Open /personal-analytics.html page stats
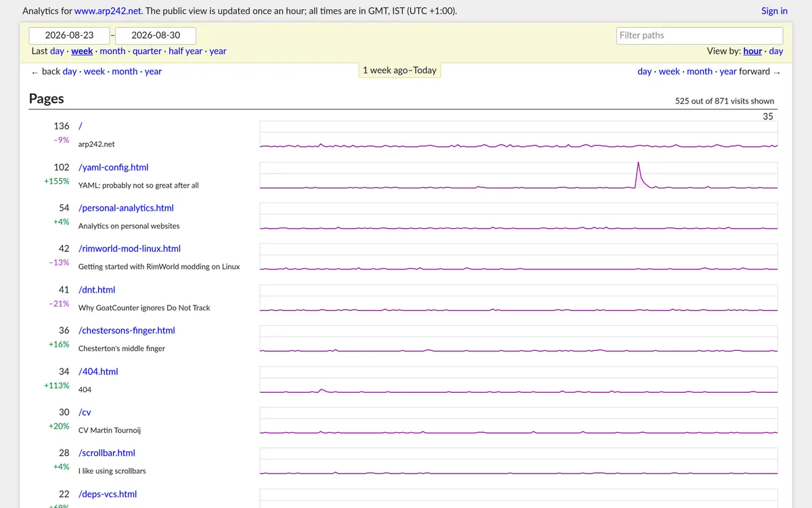This screenshot has height=508, width=812. point(126,208)
